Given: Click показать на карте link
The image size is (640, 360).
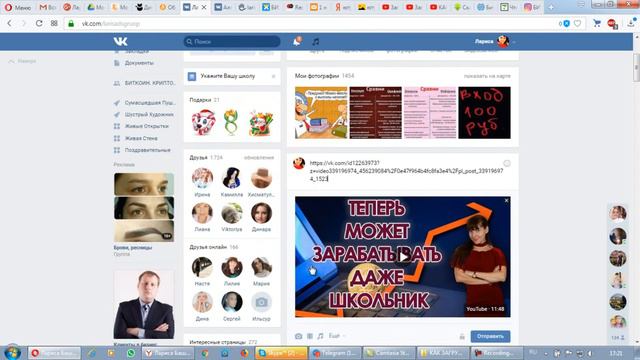Looking at the screenshot, I should [487, 76].
